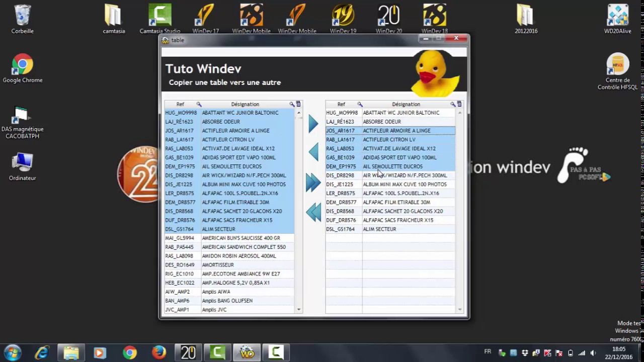Image resolution: width=644 pixels, height=362 pixels.
Task: Open Google Chrome desktop shortcut
Action: [23, 69]
